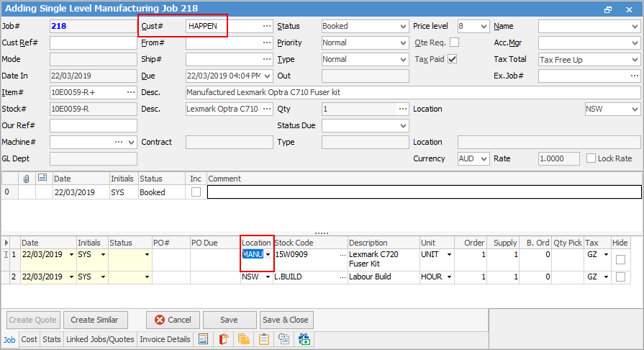Viewport: 644px width, 350px height.
Task: Toggle the Qte Req. checkbox
Action: point(454,42)
